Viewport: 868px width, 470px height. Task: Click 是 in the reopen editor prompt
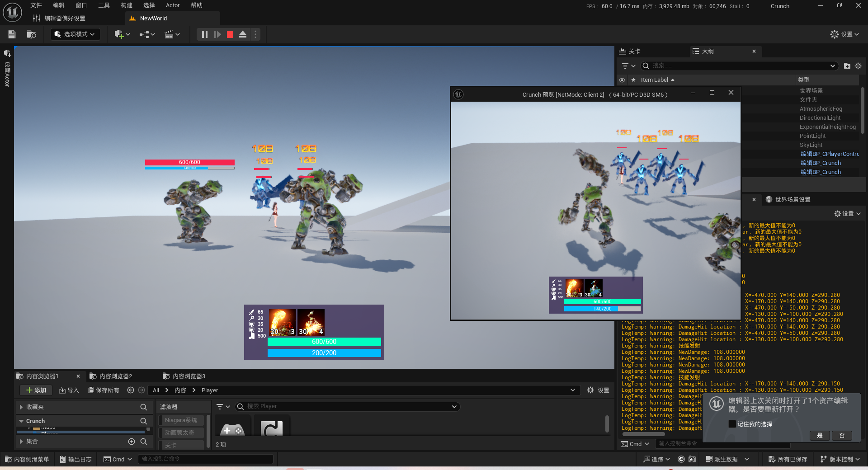click(820, 436)
